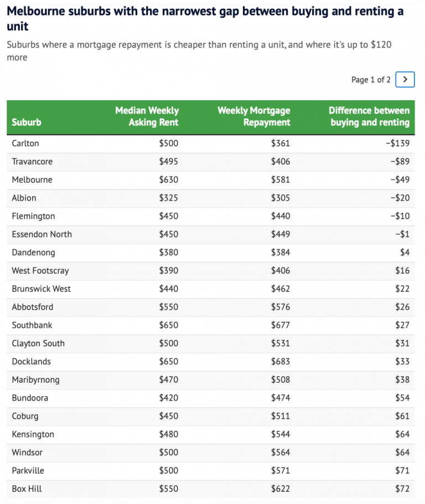The height and width of the screenshot is (504, 425).
Task: Sort by Weekly Mortgage Repayment header
Action: point(253,116)
